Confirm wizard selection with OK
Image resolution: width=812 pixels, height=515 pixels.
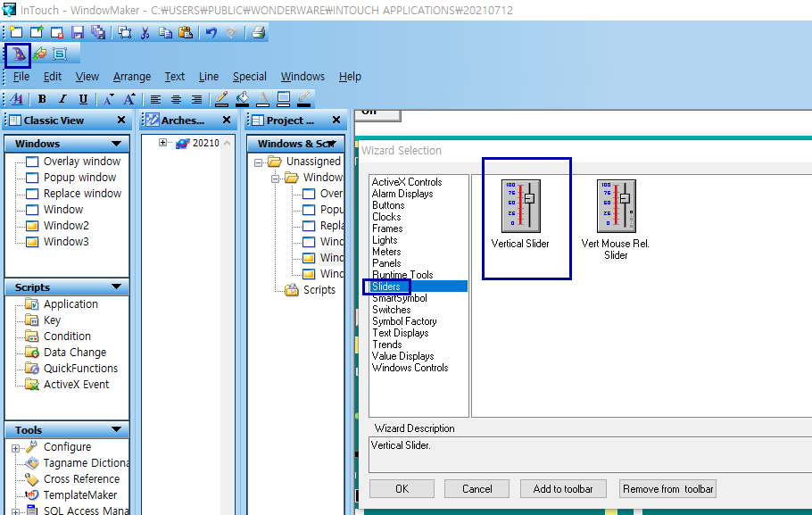point(402,488)
